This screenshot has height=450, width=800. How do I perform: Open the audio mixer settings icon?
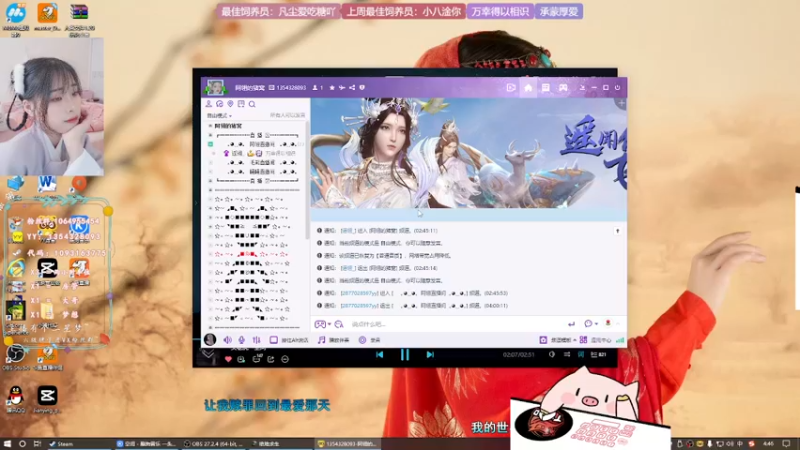click(x=257, y=340)
